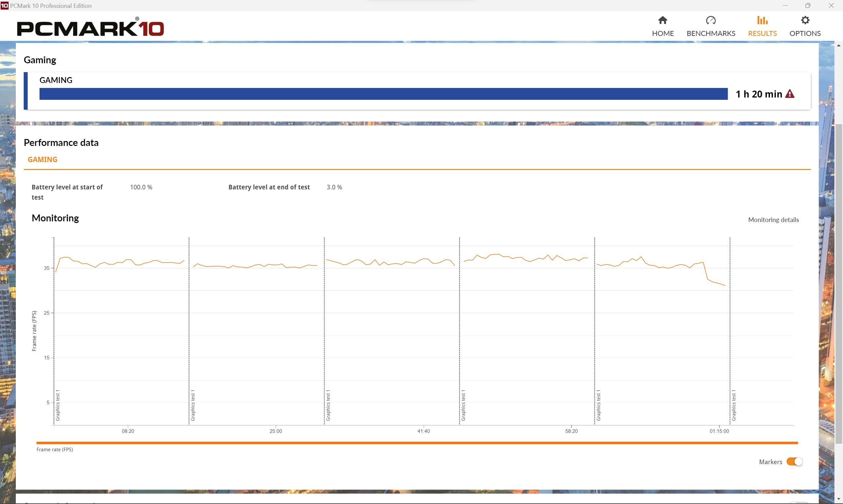
Task: Click the scrollbar down arrow
Action: [x=839, y=499]
